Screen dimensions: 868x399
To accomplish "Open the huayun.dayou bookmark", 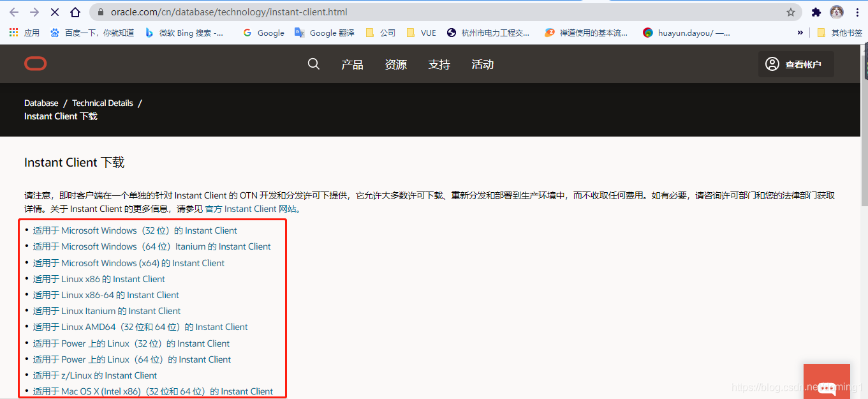I will click(686, 33).
